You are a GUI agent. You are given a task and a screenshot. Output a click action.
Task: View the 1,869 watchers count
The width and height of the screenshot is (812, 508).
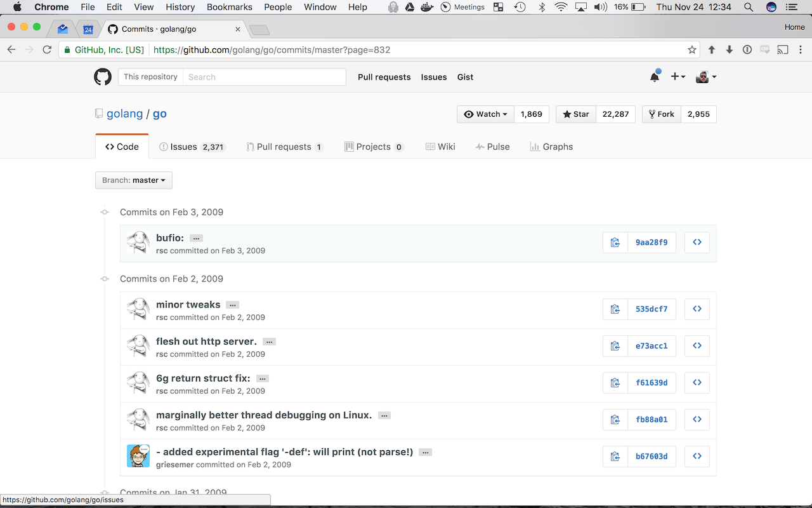[x=532, y=114]
